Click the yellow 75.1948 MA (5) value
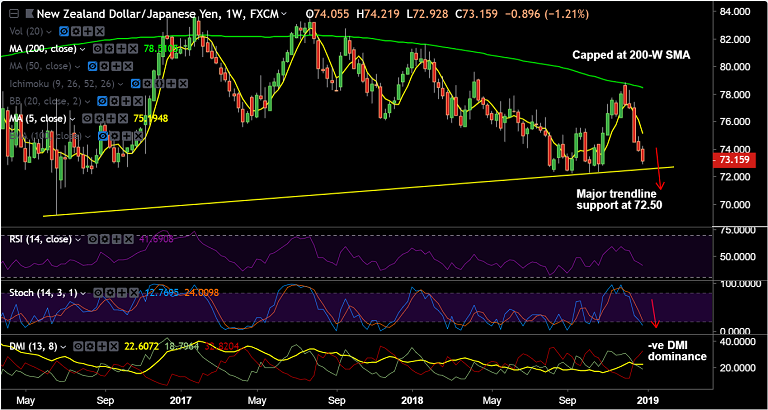This screenshot has height=410, width=768. (151, 119)
